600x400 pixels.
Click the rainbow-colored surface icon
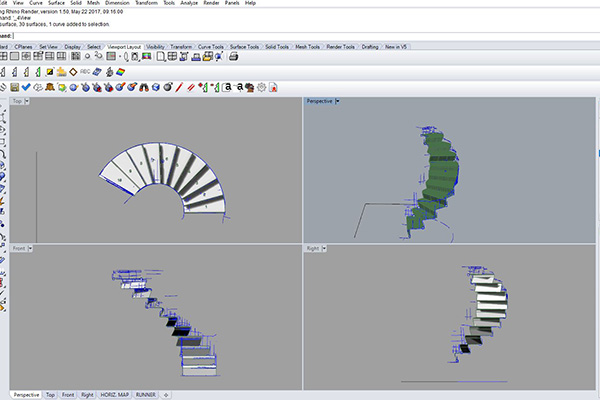click(x=120, y=72)
